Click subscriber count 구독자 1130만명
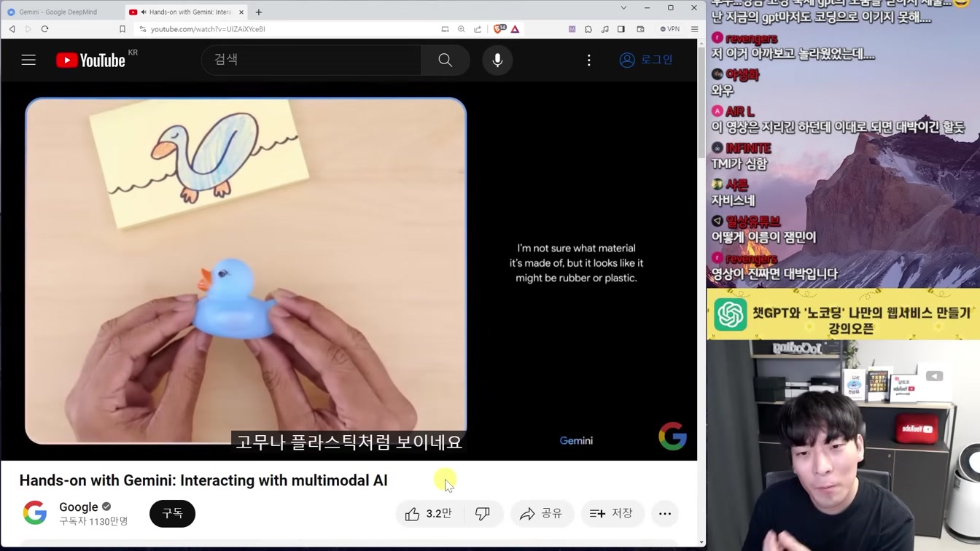 pyautogui.click(x=93, y=521)
